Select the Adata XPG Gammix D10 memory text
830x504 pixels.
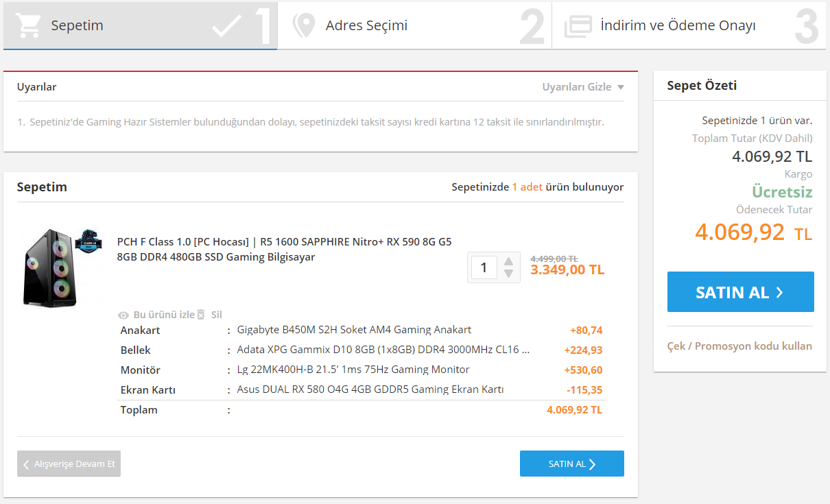pyautogui.click(x=383, y=350)
